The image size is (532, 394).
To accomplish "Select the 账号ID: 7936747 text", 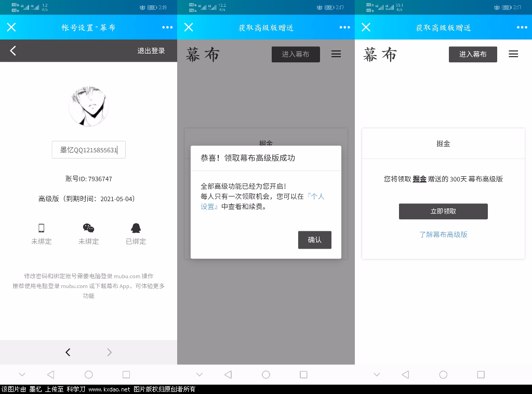I will [88, 179].
